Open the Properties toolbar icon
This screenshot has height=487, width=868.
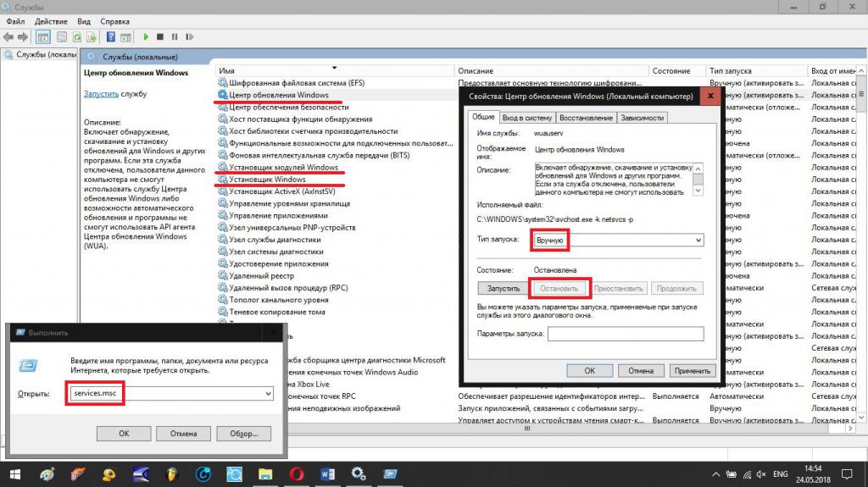point(61,37)
